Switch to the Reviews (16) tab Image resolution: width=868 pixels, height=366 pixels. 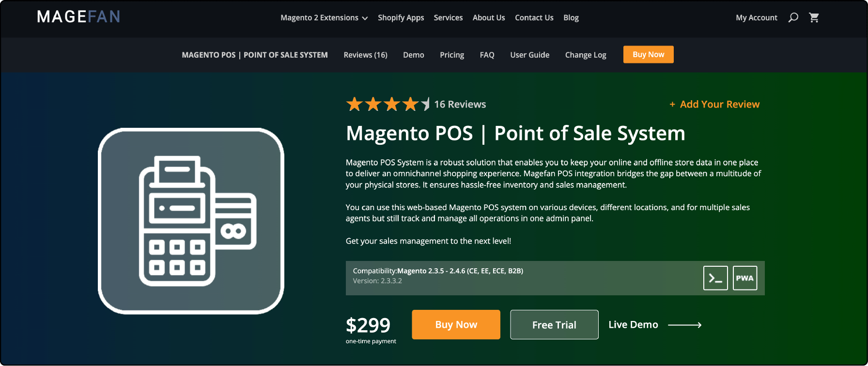pyautogui.click(x=365, y=55)
